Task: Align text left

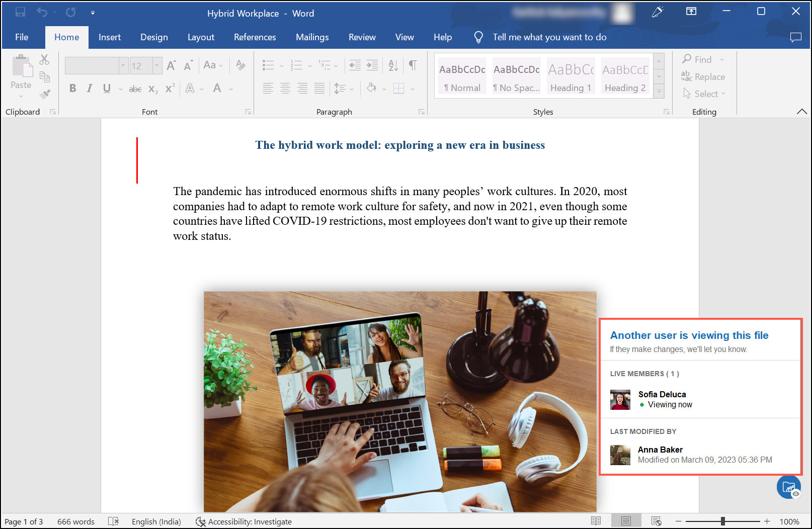Action: point(268,89)
